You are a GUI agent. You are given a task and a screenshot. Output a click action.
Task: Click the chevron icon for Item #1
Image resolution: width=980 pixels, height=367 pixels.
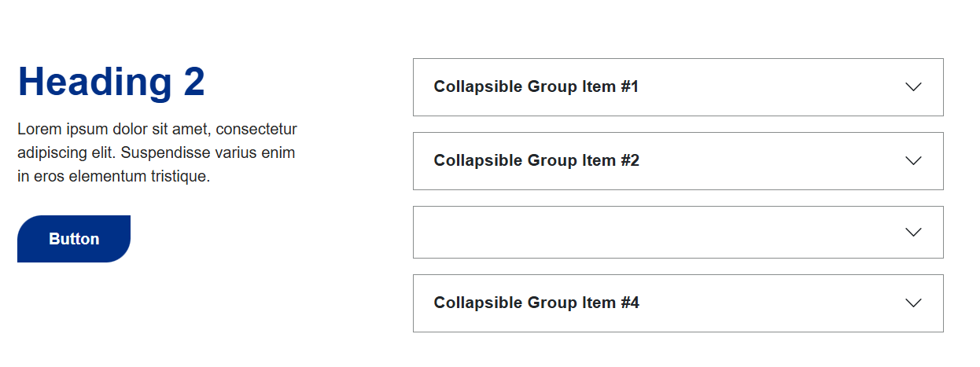tap(913, 87)
